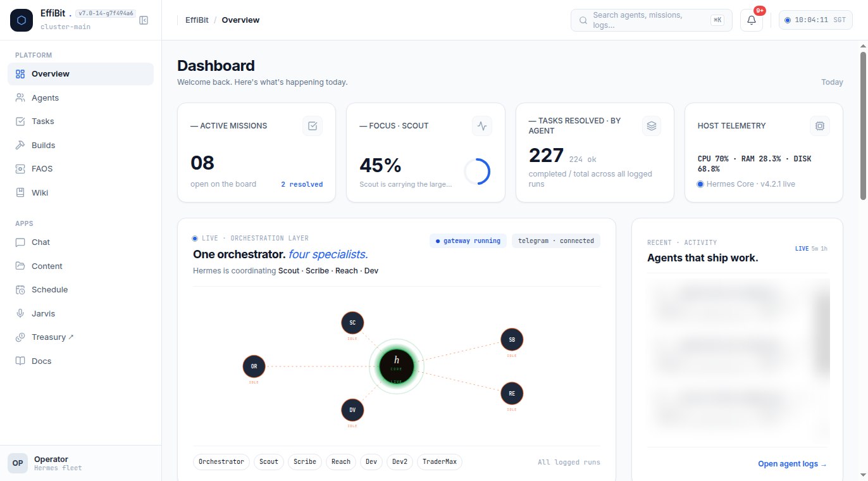Select the SC agent node

[352, 323]
